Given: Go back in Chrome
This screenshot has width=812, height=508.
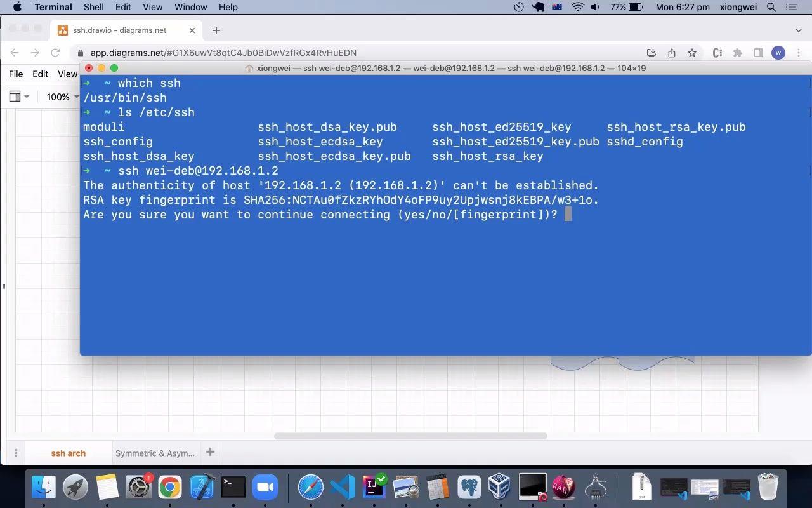Looking at the screenshot, I should pos(15,53).
